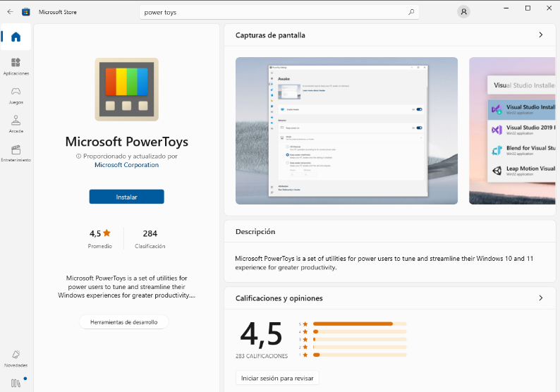Viewport: 560px width, 392px height.
Task: Click the large 4,5 rating number
Action: pyautogui.click(x=261, y=334)
